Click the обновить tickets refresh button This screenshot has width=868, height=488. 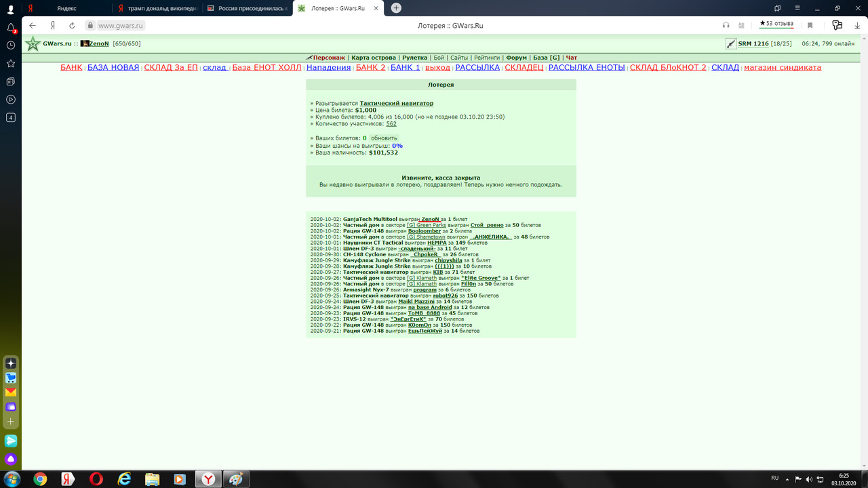pos(384,138)
